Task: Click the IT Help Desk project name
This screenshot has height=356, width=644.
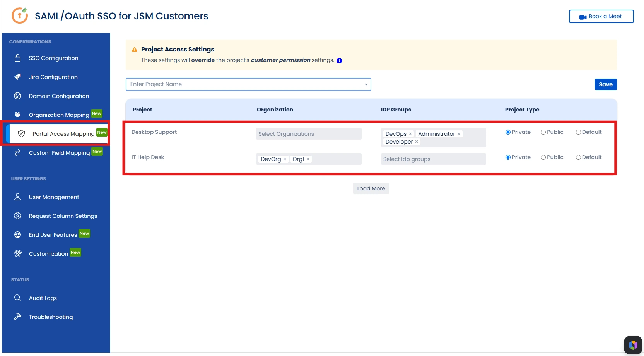Action: click(148, 157)
